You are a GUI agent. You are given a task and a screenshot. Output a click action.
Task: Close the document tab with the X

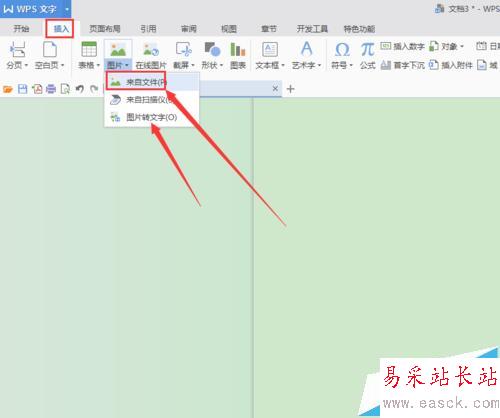click(x=275, y=89)
